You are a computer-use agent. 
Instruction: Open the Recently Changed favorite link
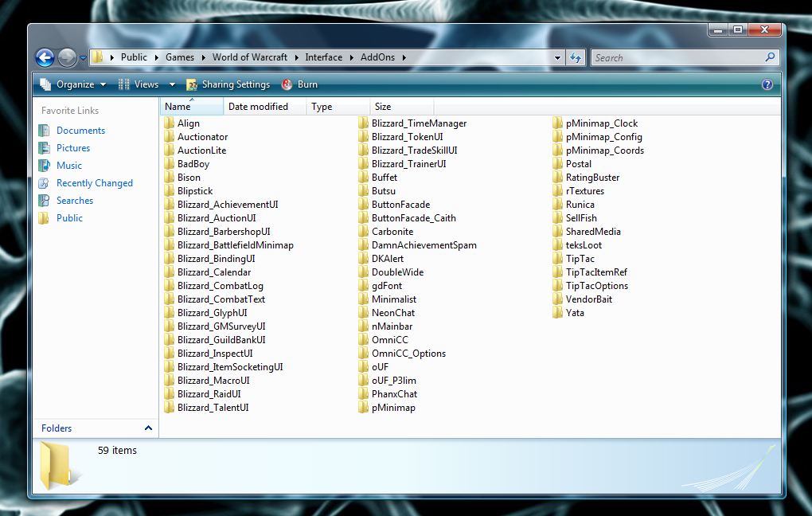(x=95, y=183)
